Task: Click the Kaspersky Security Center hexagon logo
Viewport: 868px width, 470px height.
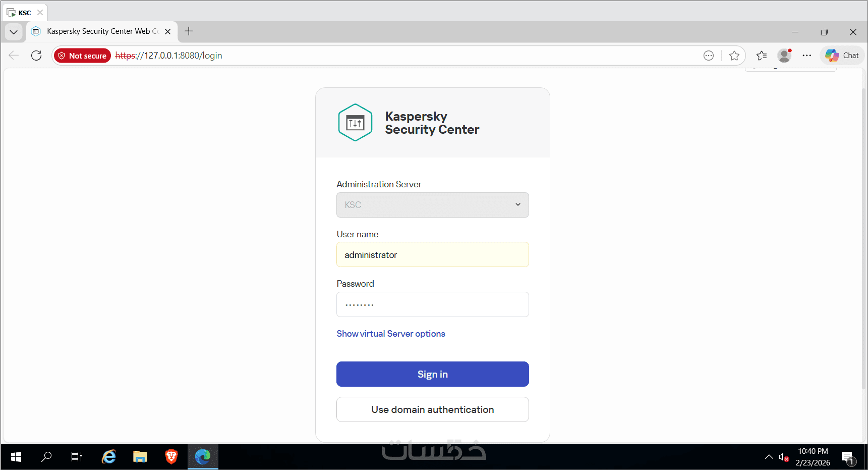Action: click(x=355, y=123)
